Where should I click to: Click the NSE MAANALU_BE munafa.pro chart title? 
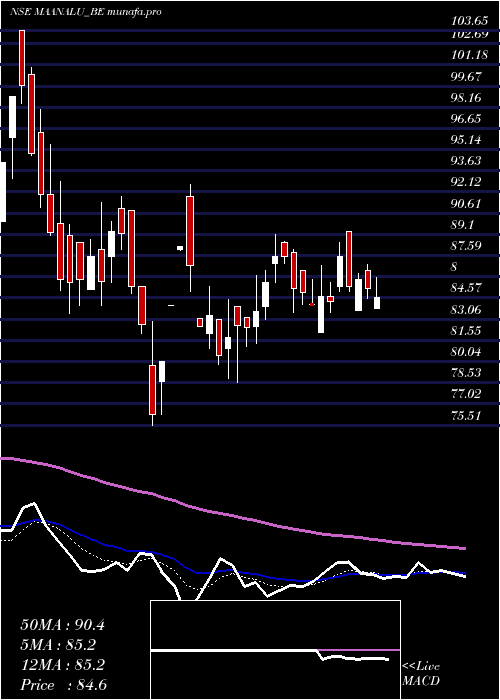click(x=86, y=12)
